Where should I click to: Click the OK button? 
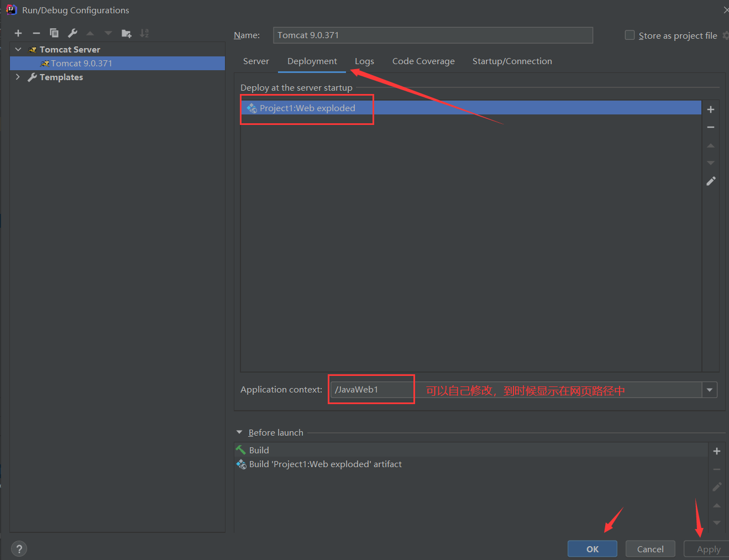[x=592, y=549]
